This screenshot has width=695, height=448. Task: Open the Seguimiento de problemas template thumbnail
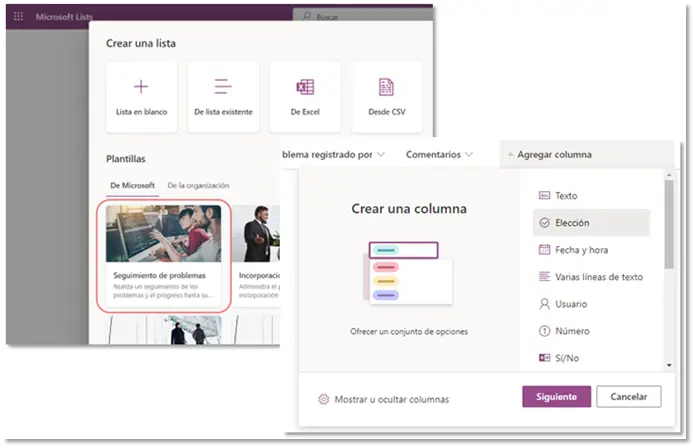164,234
